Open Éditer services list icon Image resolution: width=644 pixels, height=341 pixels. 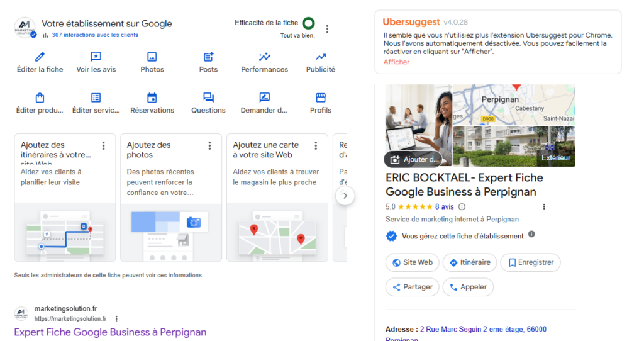(96, 98)
